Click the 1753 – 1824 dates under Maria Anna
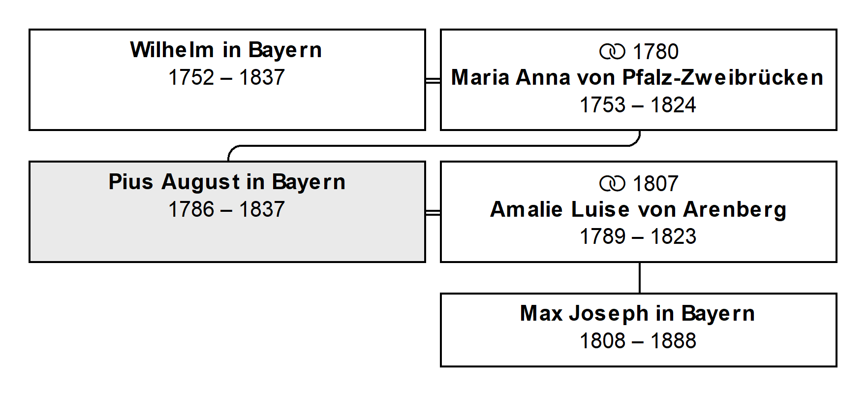 (638, 105)
